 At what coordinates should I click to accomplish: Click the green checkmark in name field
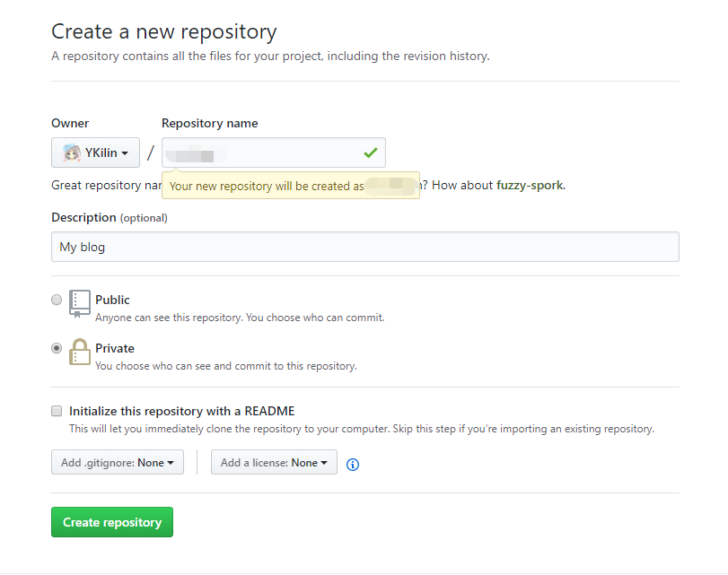[x=371, y=152]
